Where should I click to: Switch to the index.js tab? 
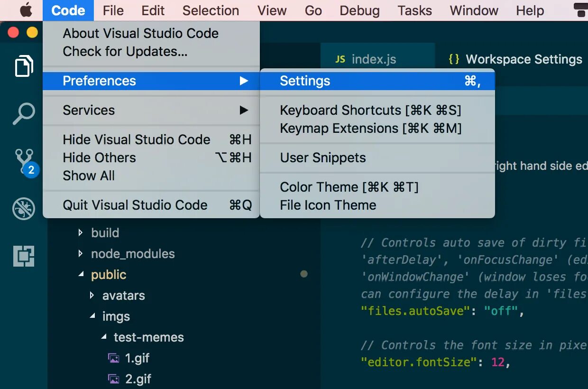[x=378, y=59]
